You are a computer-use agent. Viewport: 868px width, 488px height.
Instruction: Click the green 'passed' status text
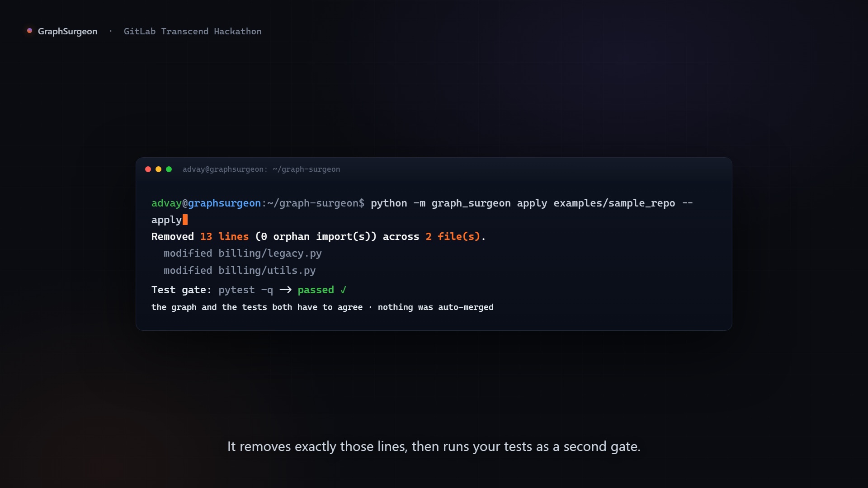(316, 290)
